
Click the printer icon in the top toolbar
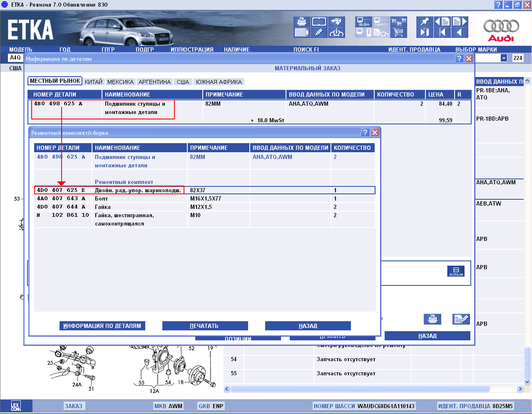[x=301, y=22]
